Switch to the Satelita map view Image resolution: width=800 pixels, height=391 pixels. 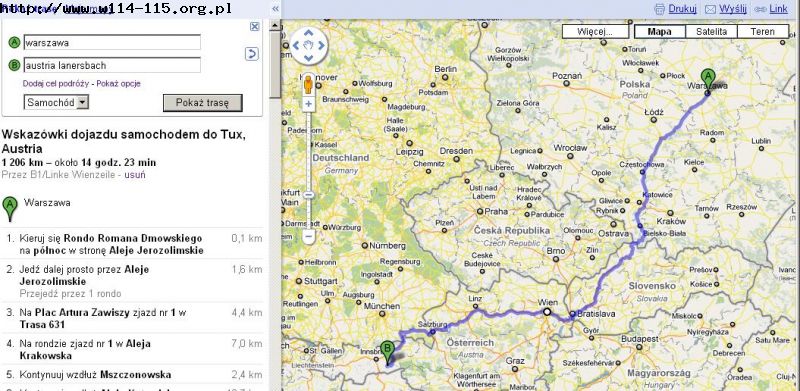(x=711, y=32)
